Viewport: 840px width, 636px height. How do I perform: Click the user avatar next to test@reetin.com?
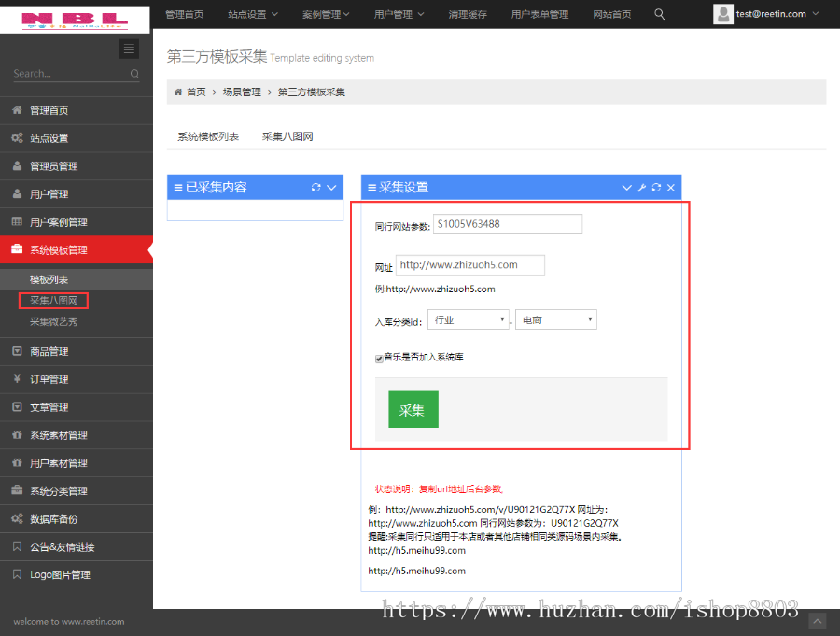[x=723, y=14]
